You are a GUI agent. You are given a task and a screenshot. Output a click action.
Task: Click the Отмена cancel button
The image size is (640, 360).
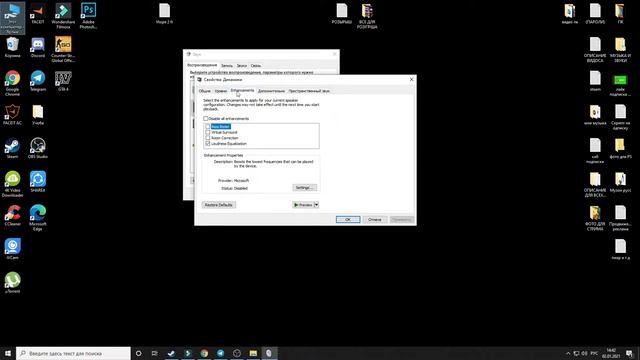click(x=375, y=220)
